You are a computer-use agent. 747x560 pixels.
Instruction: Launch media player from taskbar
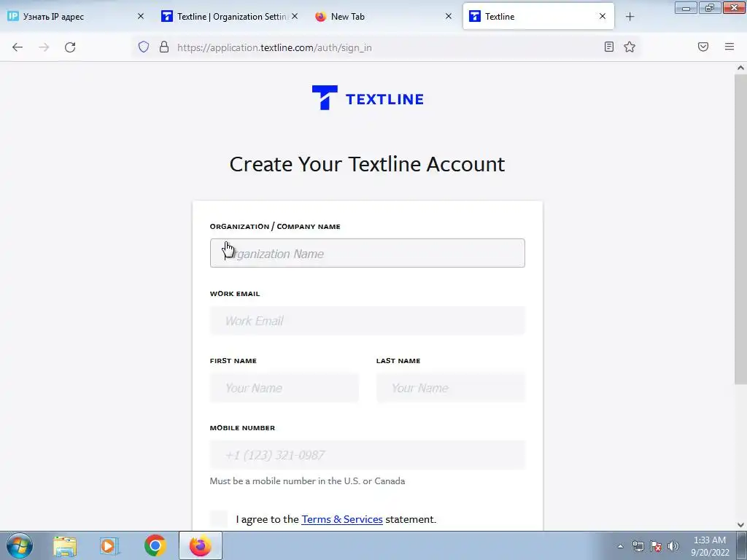[x=109, y=545]
